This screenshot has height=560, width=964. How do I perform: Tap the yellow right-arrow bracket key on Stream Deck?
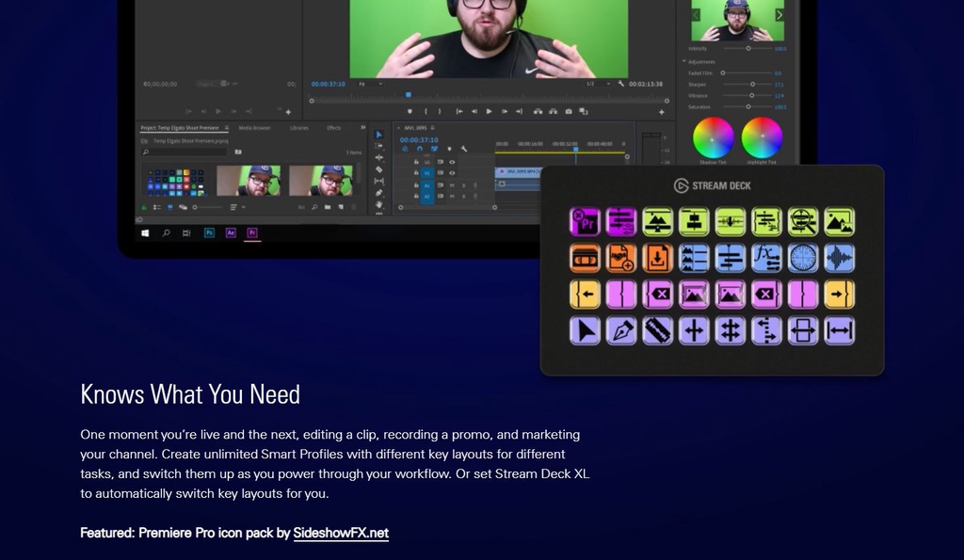pyautogui.click(x=839, y=295)
